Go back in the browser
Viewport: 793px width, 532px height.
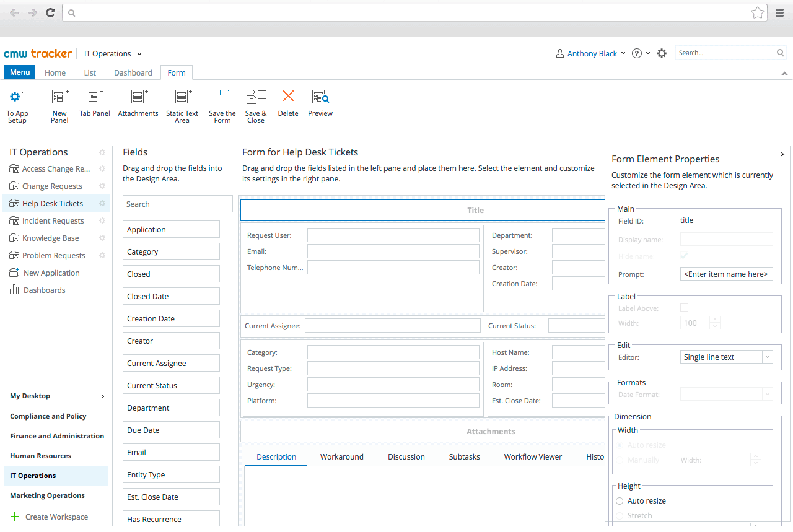14,12
